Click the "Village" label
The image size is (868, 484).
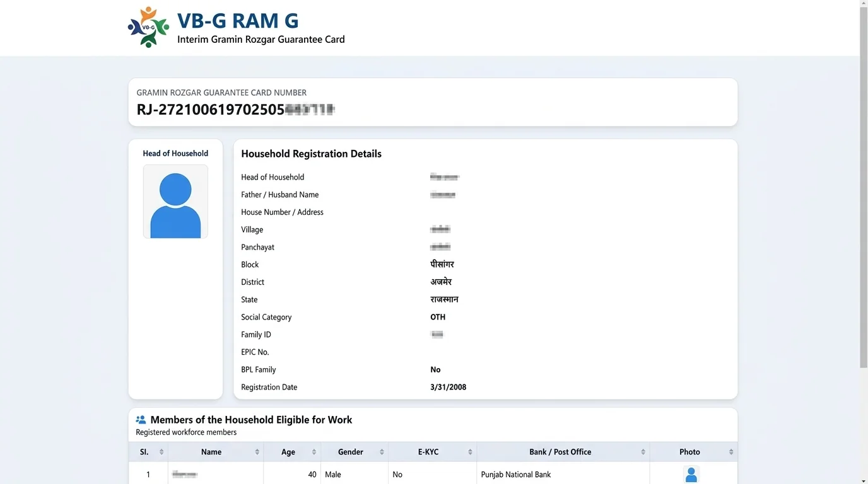(252, 230)
